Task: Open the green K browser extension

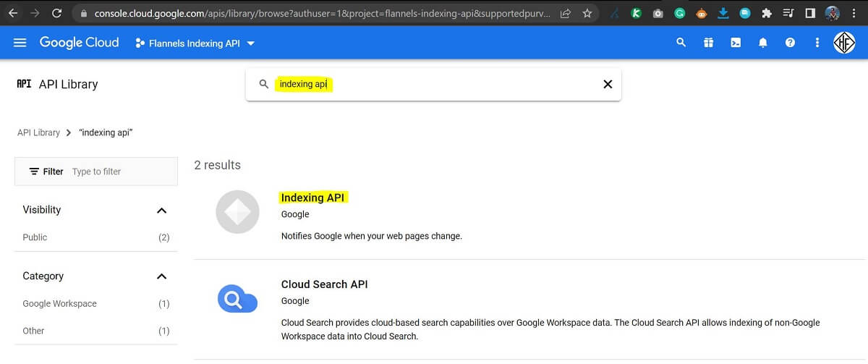Action: (x=637, y=13)
